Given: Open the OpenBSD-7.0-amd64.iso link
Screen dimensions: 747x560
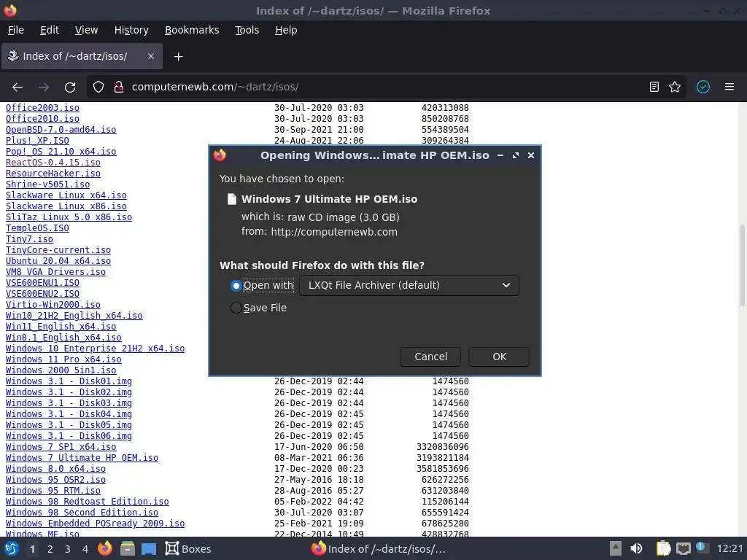Looking at the screenshot, I should click(61, 130).
